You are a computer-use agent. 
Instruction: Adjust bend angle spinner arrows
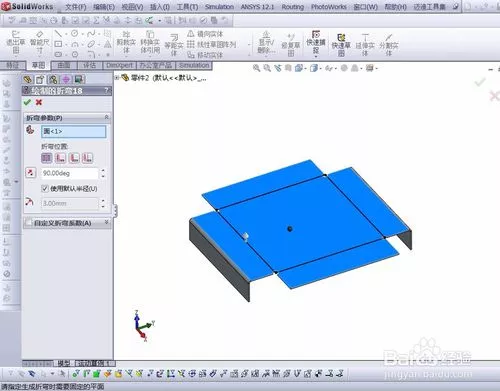[x=103, y=173]
